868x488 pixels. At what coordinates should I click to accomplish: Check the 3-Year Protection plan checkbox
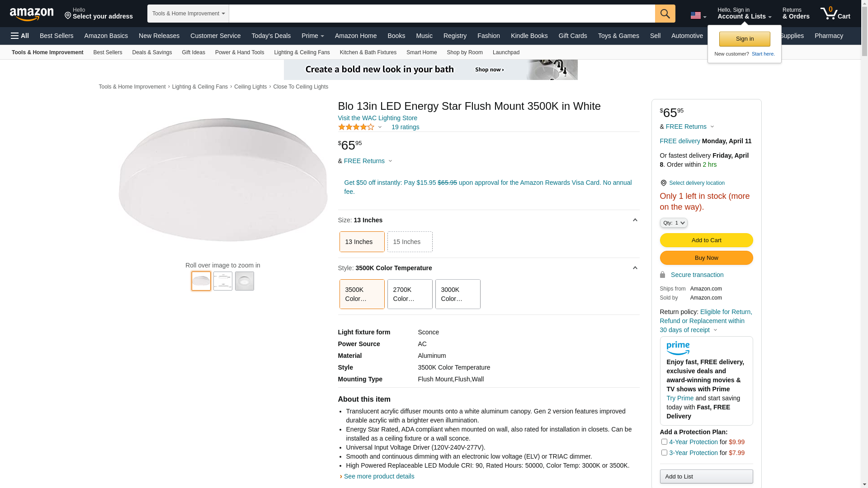[x=664, y=453]
